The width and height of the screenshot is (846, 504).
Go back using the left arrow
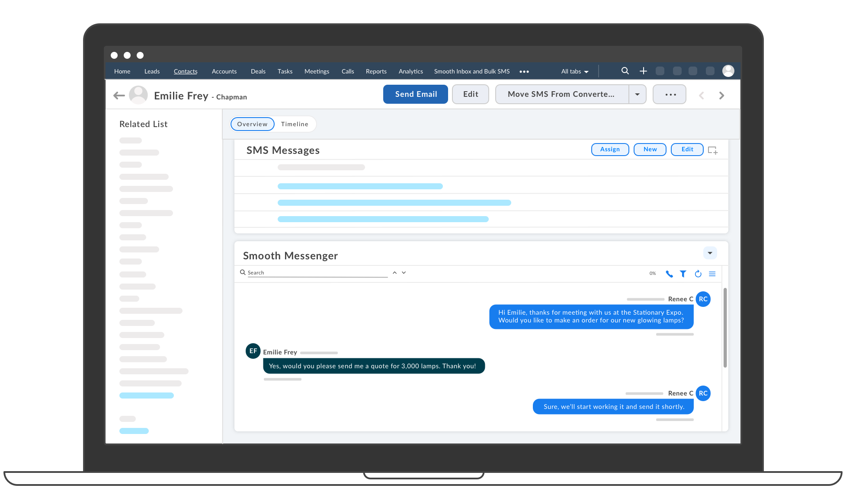(119, 96)
